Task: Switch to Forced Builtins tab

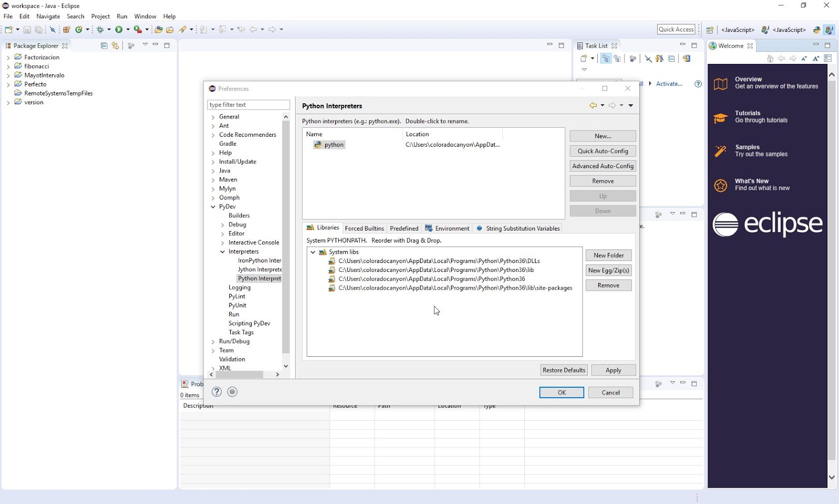Action: [364, 228]
